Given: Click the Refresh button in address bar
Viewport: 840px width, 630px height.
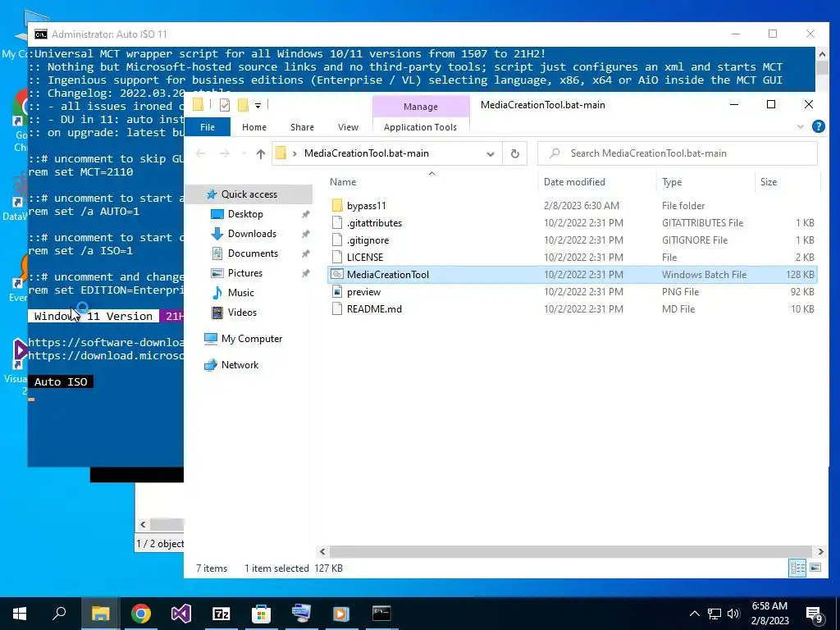Looking at the screenshot, I should pyautogui.click(x=515, y=153).
